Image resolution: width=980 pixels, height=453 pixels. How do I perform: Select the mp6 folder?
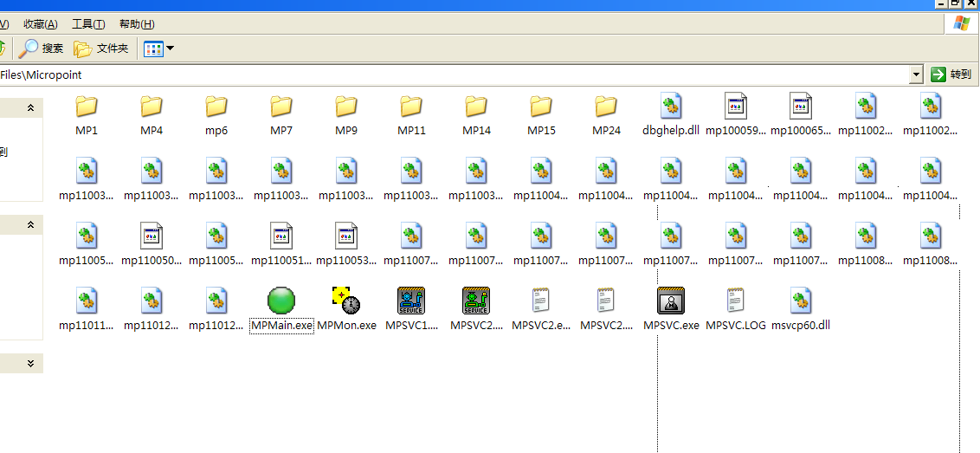(216, 107)
